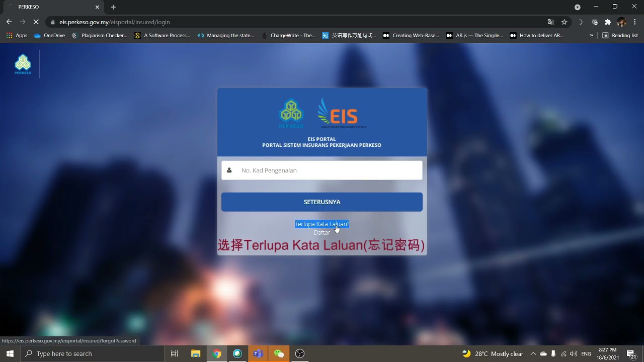Image resolution: width=644 pixels, height=362 pixels.
Task: Open the clock showing 8:27 PM
Action: 608,354
